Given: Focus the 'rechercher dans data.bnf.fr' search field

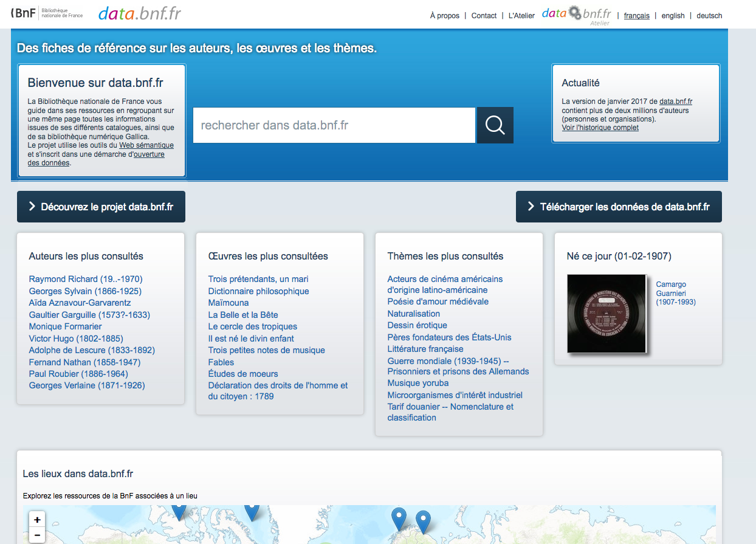Looking at the screenshot, I should pos(334,125).
